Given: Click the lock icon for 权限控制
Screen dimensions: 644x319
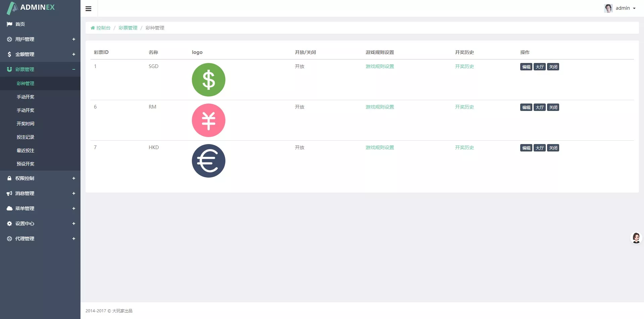Looking at the screenshot, I should click(x=9, y=178).
